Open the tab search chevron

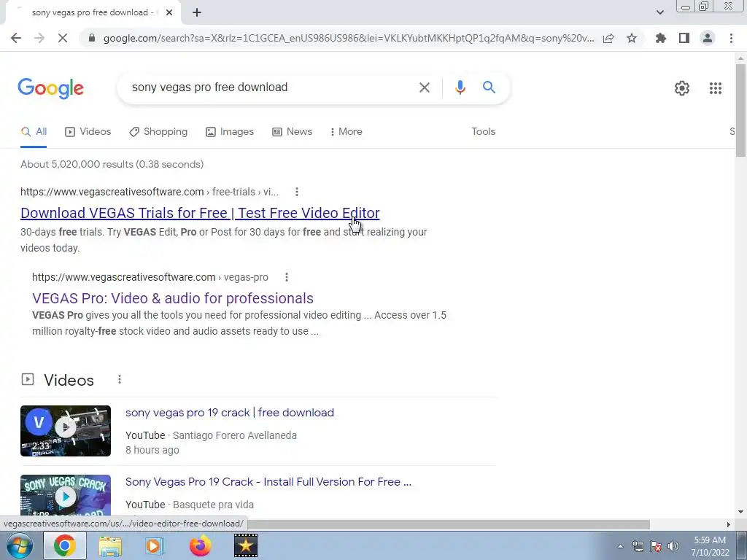point(659,12)
